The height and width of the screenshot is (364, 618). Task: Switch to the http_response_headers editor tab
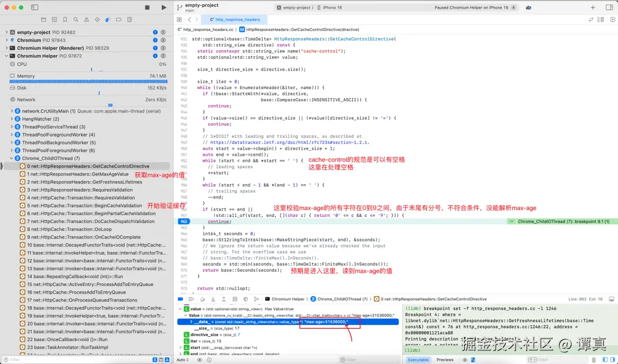[234, 19]
